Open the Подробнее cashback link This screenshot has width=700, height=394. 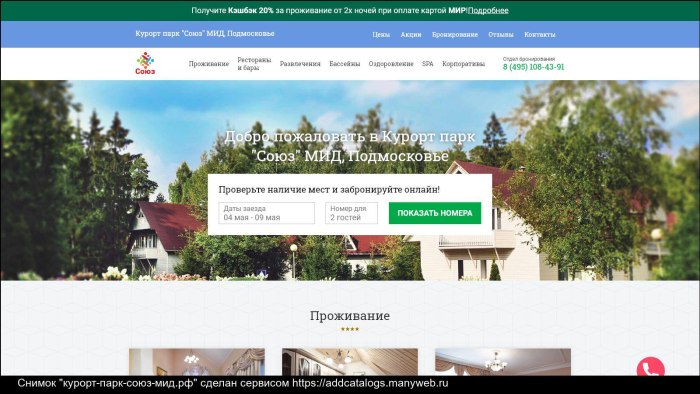click(488, 10)
